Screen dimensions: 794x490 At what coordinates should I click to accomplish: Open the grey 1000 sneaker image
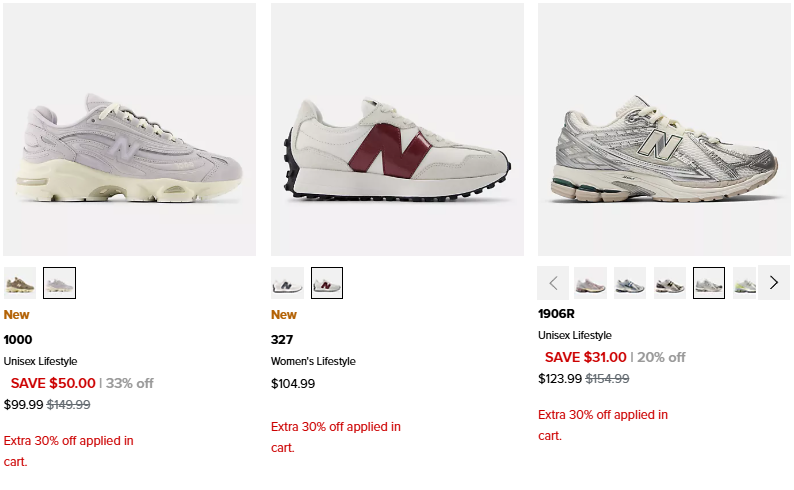pos(129,130)
